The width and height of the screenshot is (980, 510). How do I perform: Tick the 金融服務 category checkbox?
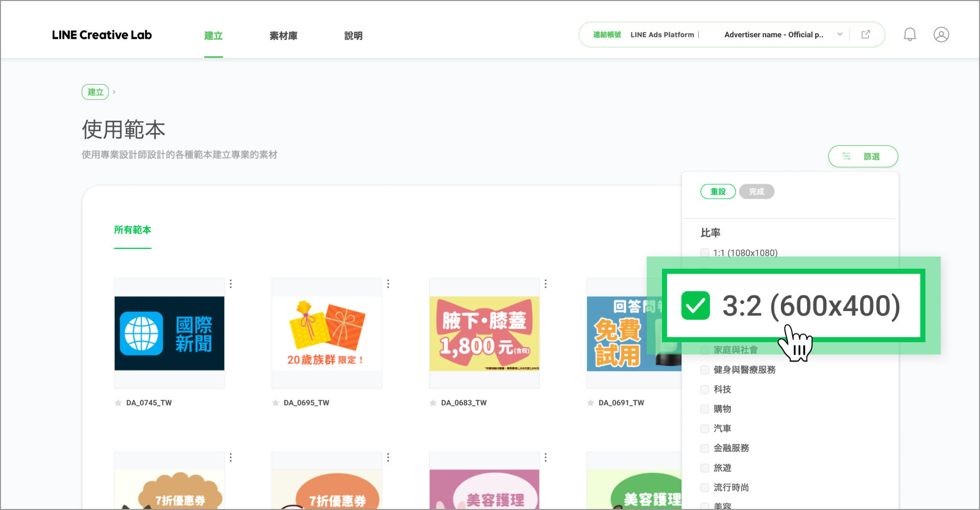(705, 448)
